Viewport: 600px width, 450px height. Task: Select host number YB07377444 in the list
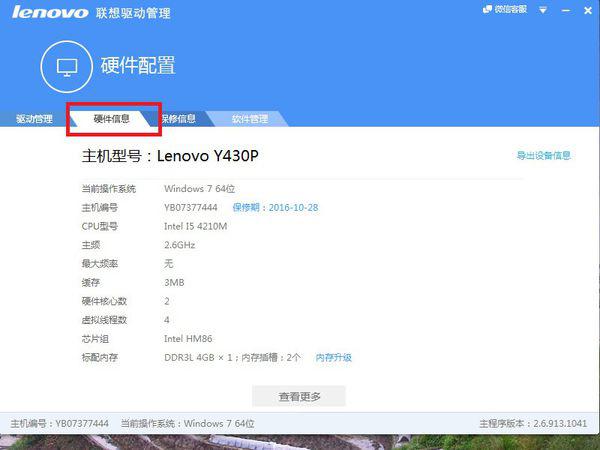point(191,208)
